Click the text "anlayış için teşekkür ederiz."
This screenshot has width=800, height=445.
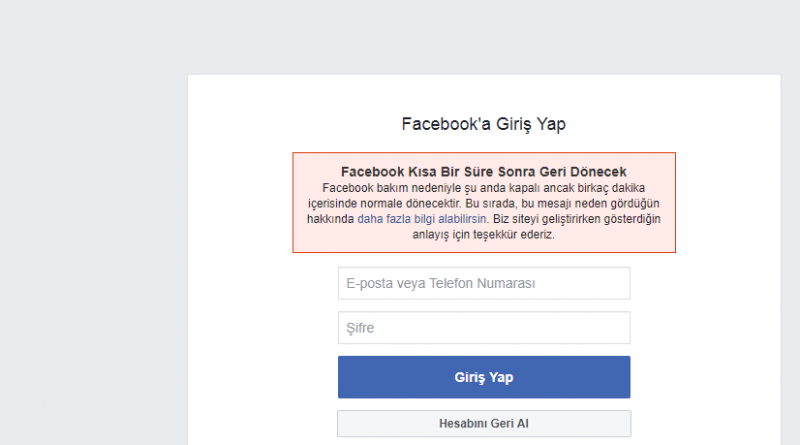483,235
